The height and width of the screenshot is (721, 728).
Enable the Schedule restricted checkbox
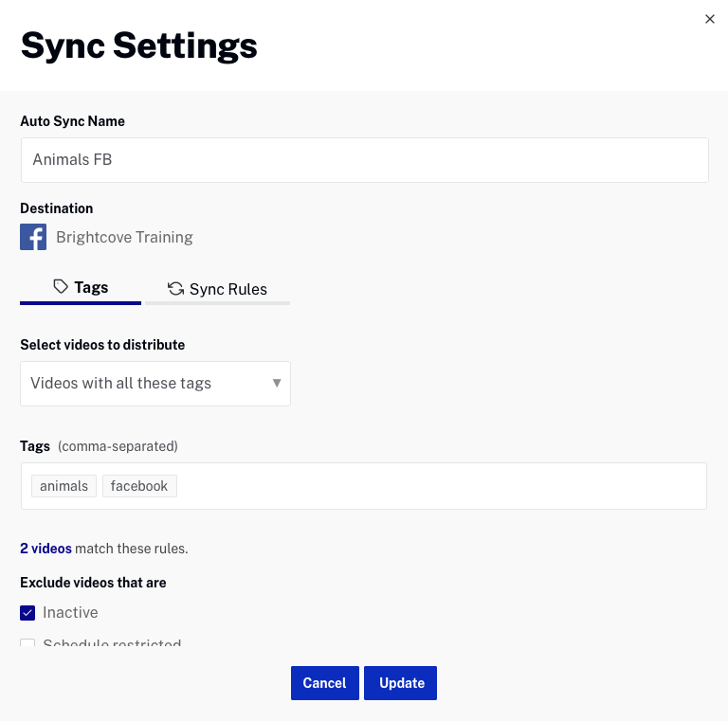pyautogui.click(x=27, y=644)
